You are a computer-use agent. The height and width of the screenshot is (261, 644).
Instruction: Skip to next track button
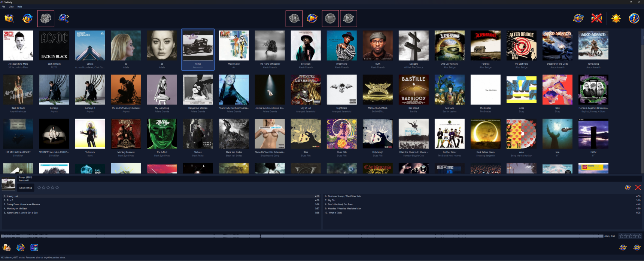tap(348, 18)
